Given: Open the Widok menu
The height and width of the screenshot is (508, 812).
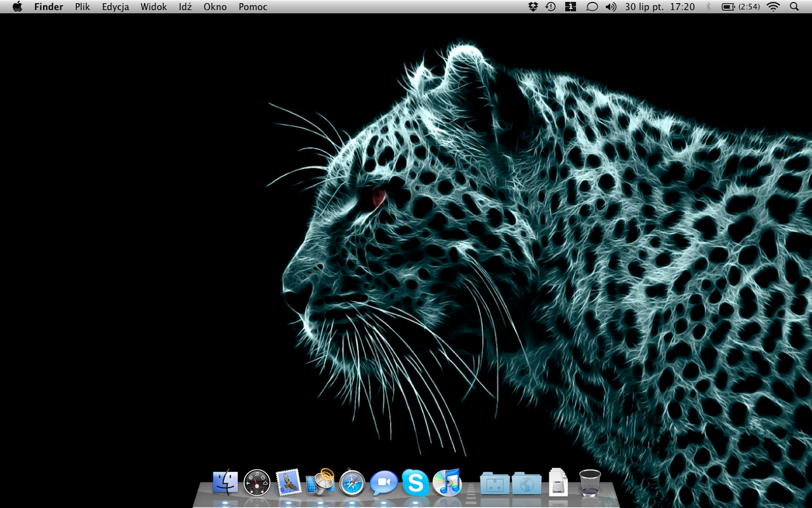Looking at the screenshot, I should point(154,7).
